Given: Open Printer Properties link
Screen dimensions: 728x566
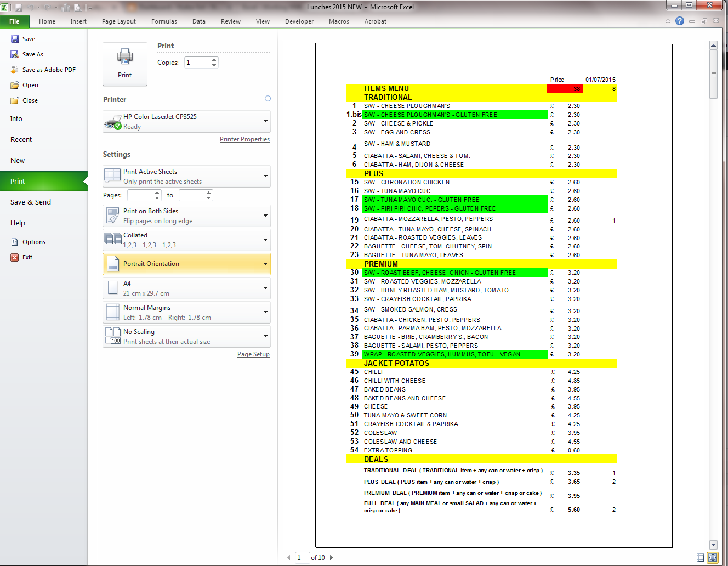Looking at the screenshot, I should pos(244,139).
